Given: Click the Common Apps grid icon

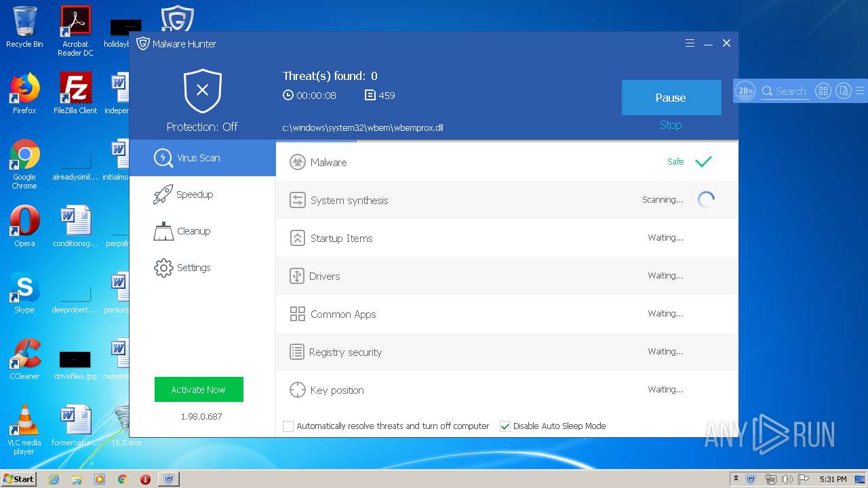Looking at the screenshot, I should click(297, 314).
